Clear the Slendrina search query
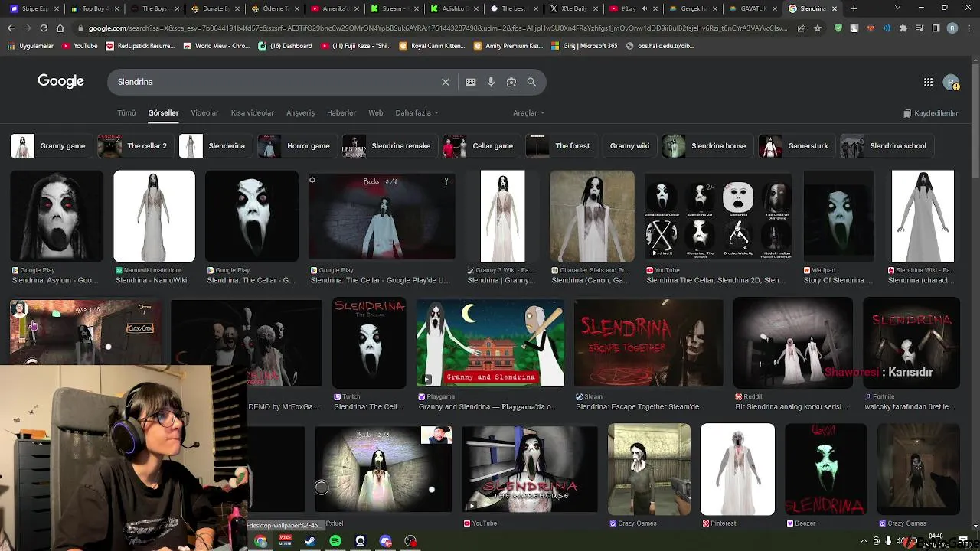Image resolution: width=980 pixels, height=551 pixels. pyautogui.click(x=445, y=82)
